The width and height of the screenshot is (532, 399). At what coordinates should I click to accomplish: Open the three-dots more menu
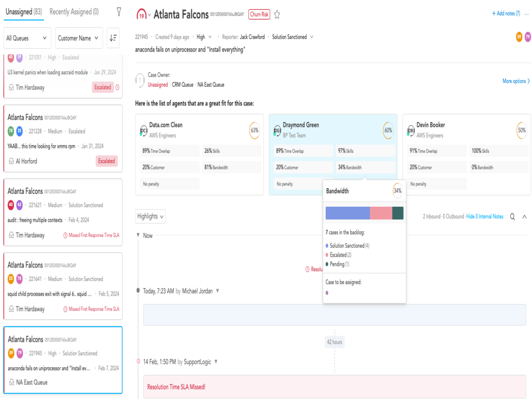tap(526, 14)
